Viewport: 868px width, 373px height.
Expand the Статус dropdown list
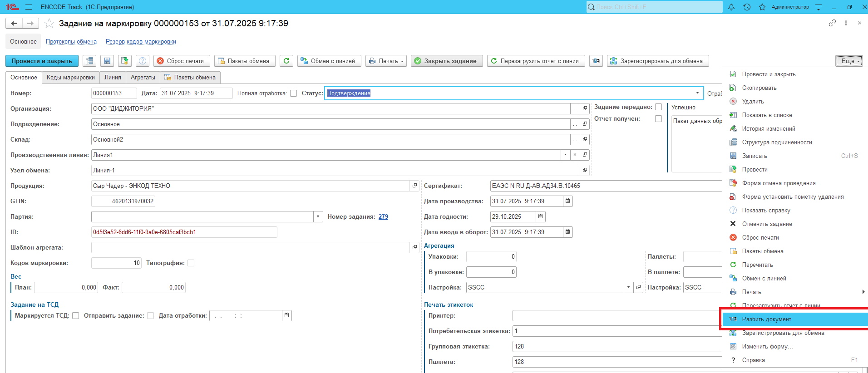[698, 93]
